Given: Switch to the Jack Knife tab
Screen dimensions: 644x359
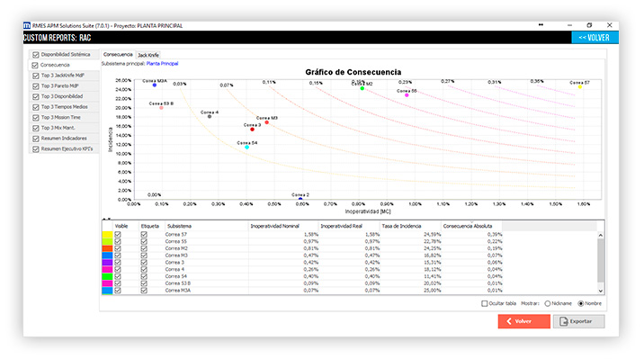Looking at the screenshot, I should [148, 55].
